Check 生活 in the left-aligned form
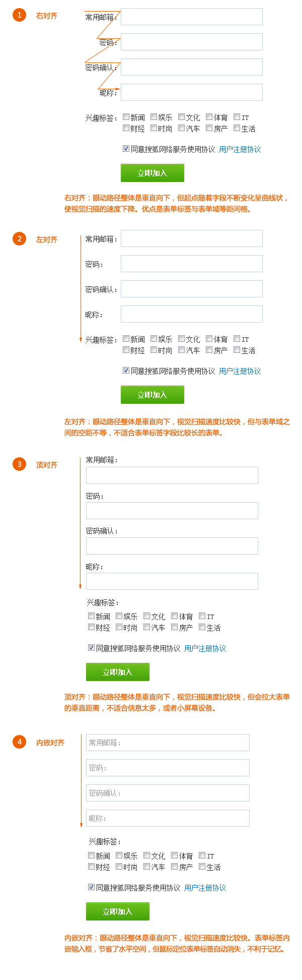302x980 pixels. [x=237, y=350]
